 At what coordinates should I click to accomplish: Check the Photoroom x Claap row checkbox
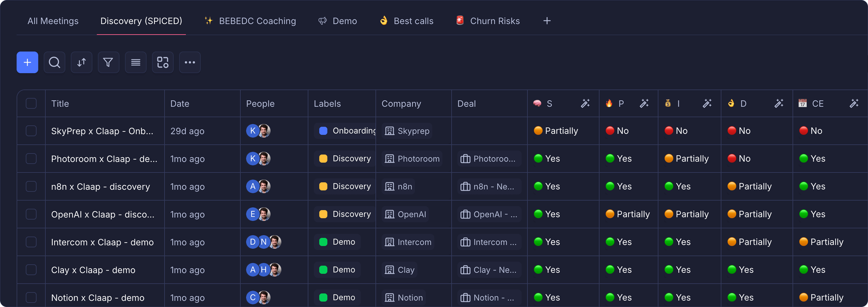point(31,159)
